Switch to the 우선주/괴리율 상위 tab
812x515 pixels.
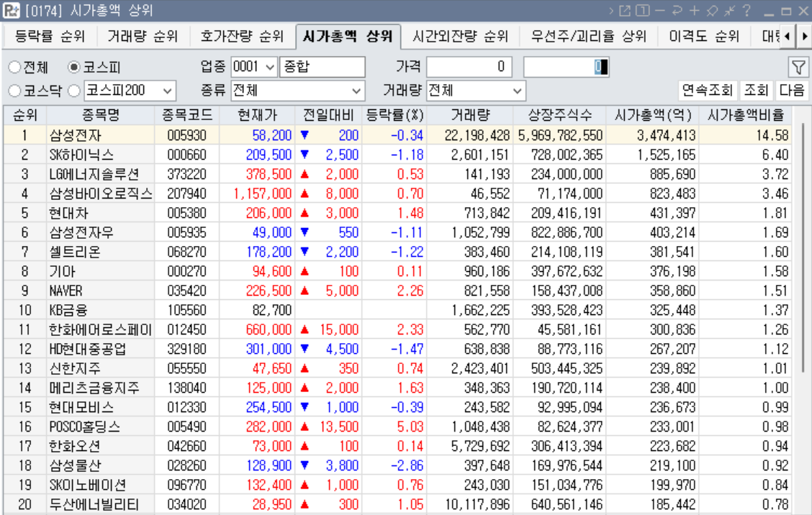pyautogui.click(x=589, y=36)
